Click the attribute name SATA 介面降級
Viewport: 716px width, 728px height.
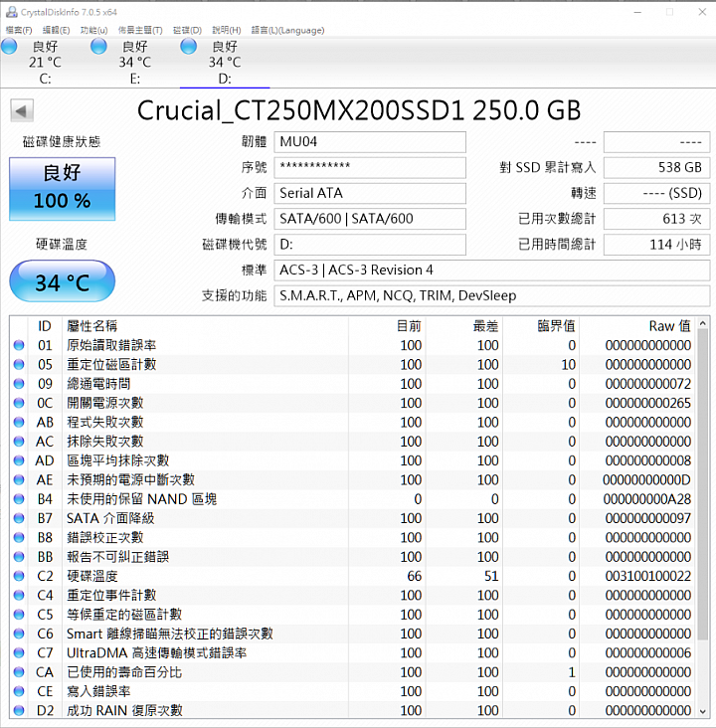[x=110, y=518]
